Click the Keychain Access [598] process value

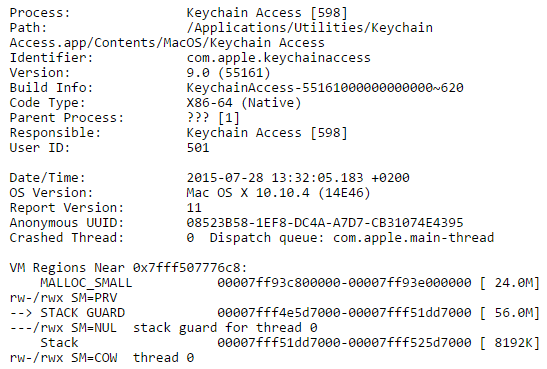267,13
